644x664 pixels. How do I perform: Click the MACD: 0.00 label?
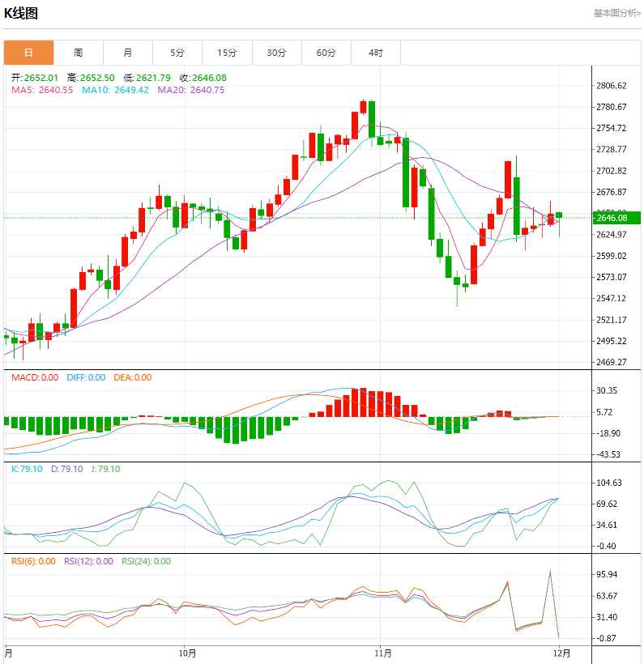pos(35,377)
